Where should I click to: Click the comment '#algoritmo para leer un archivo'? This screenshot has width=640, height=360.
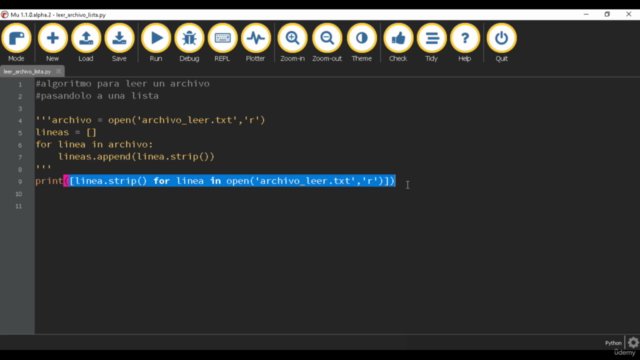pyautogui.click(x=122, y=84)
